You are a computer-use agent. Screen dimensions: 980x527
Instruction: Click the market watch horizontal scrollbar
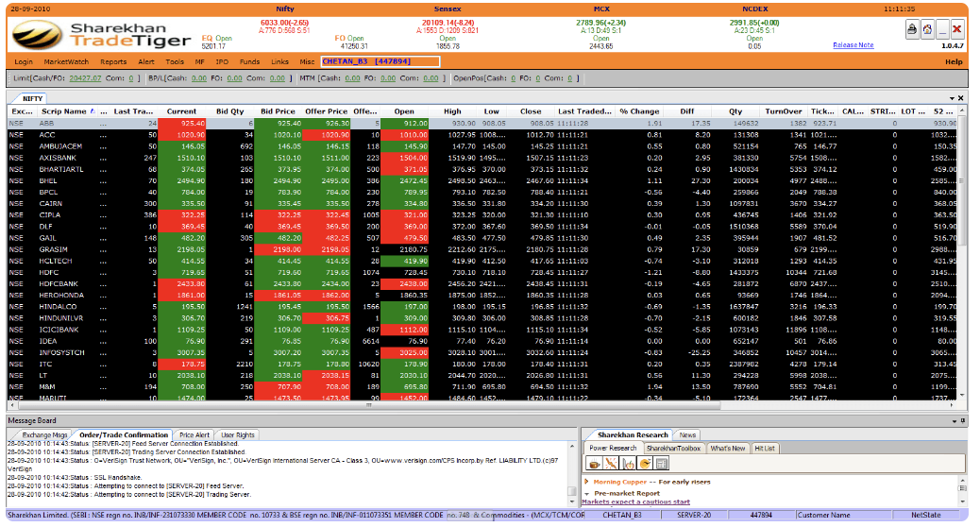472,404
